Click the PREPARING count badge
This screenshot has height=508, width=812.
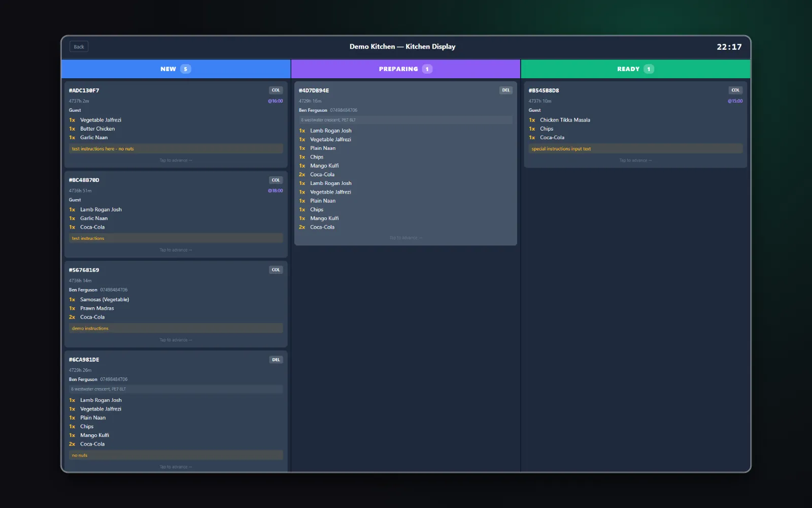pos(427,69)
